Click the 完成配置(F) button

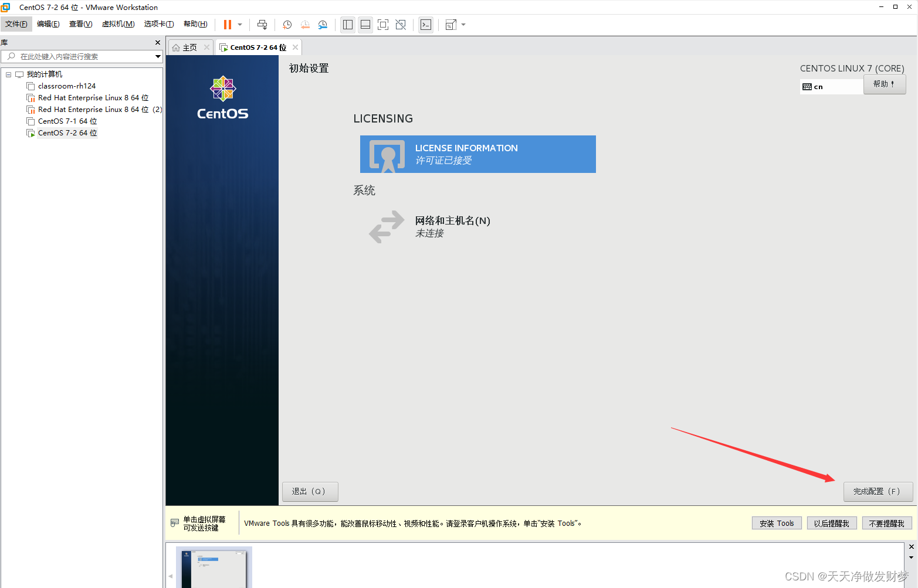click(878, 491)
